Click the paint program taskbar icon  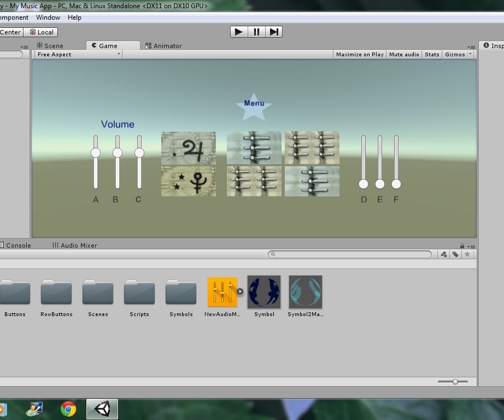(34, 409)
